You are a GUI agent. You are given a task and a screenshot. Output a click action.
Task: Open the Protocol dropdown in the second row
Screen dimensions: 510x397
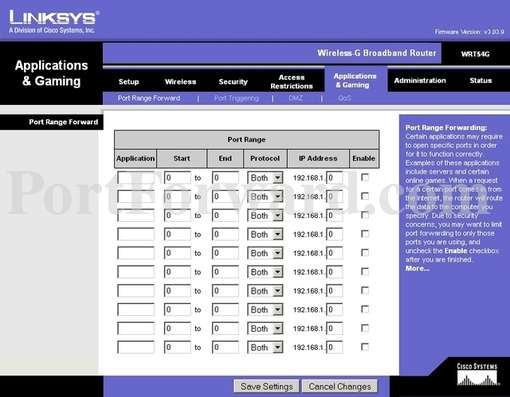pyautogui.click(x=265, y=197)
